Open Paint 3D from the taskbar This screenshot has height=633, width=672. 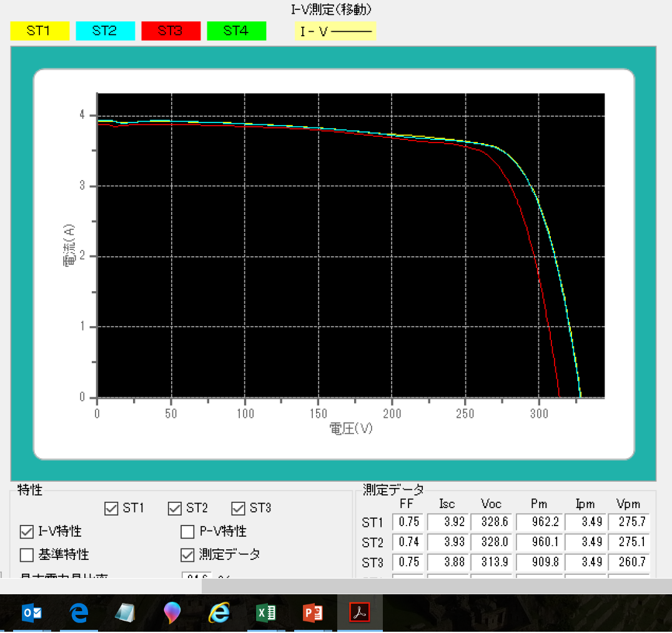coord(172,613)
